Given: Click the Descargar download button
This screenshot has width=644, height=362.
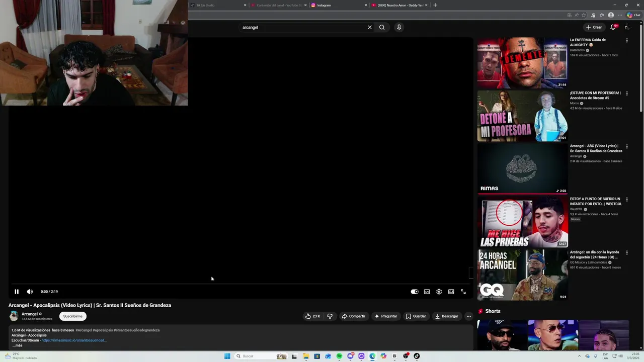Looking at the screenshot, I should pyautogui.click(x=447, y=316).
